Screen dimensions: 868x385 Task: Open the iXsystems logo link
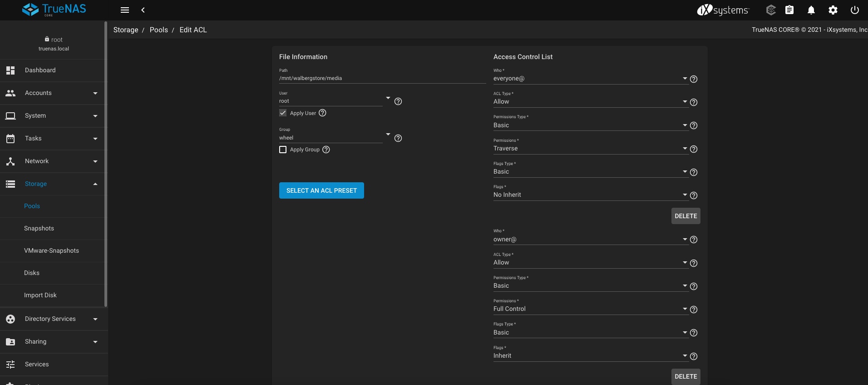[723, 10]
